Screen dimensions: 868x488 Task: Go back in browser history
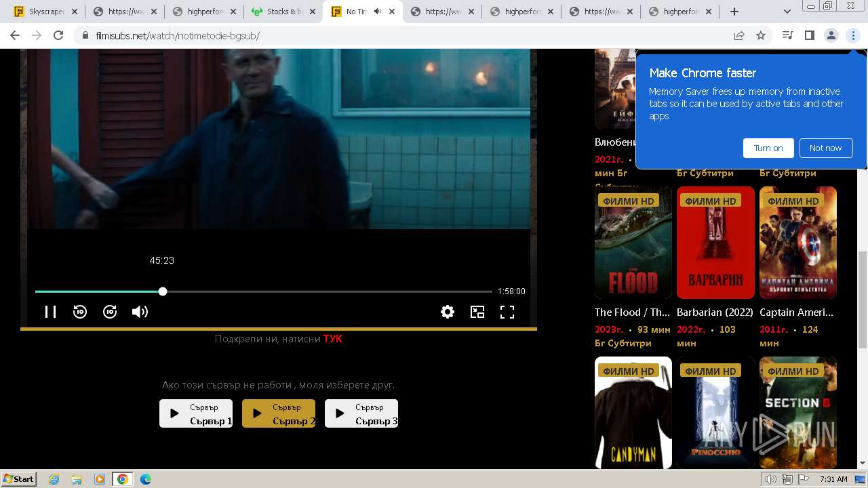(x=15, y=36)
